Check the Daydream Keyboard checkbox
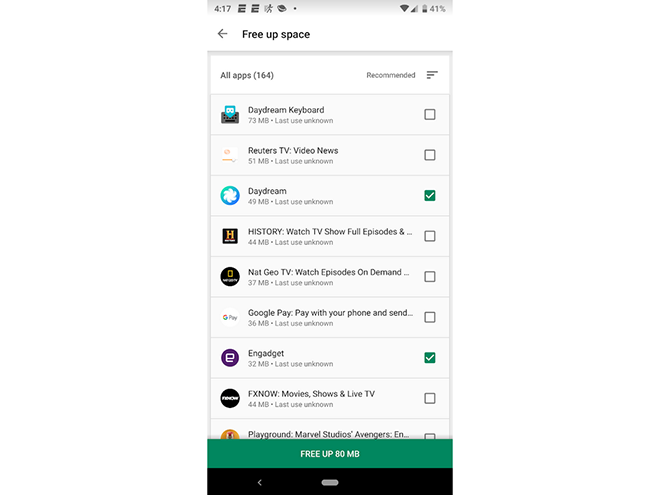 click(430, 114)
